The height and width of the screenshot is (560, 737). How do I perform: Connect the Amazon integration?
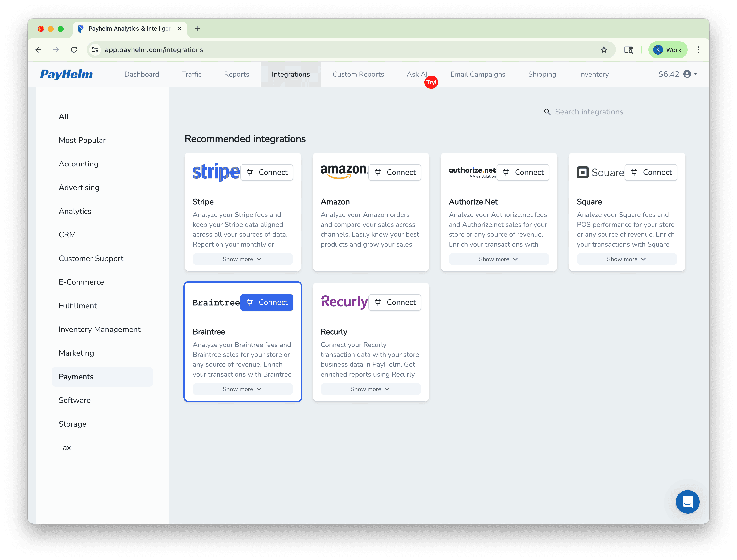395,172
